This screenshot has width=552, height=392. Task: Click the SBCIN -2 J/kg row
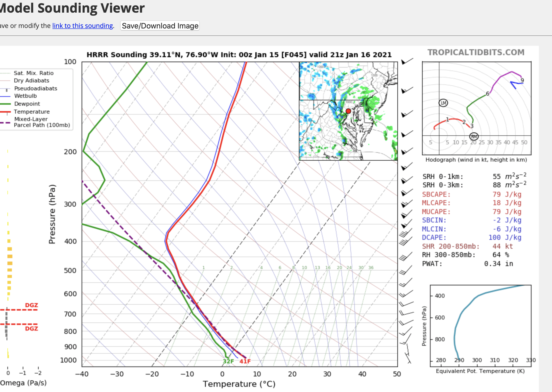[x=472, y=220]
